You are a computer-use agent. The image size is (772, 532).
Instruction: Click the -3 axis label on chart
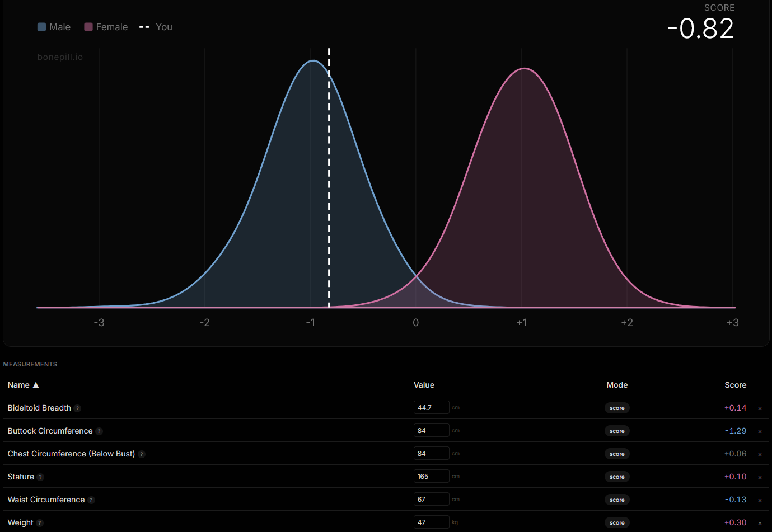[x=99, y=323]
